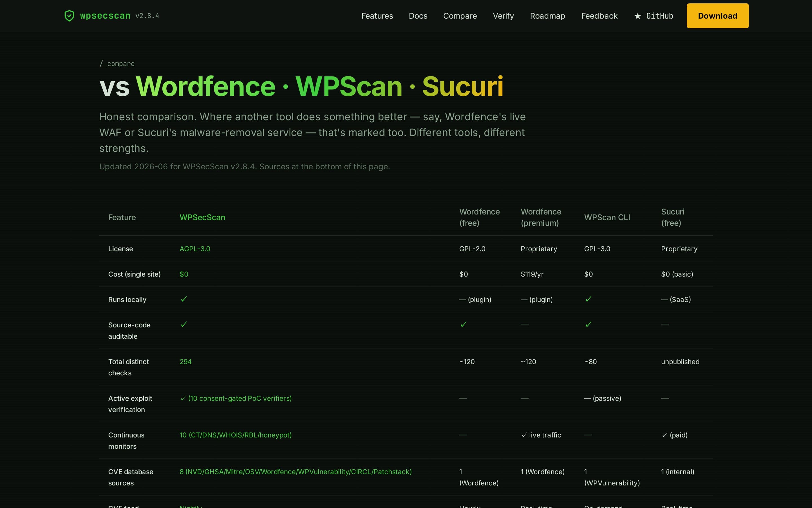Screen dimensions: 812x508
Task: Click the 294 total checks value
Action: (x=185, y=362)
